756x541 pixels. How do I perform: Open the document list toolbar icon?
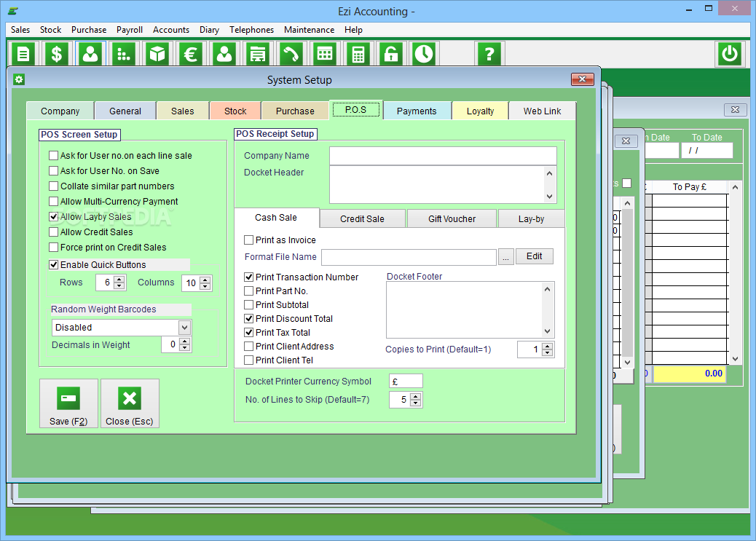[x=23, y=54]
